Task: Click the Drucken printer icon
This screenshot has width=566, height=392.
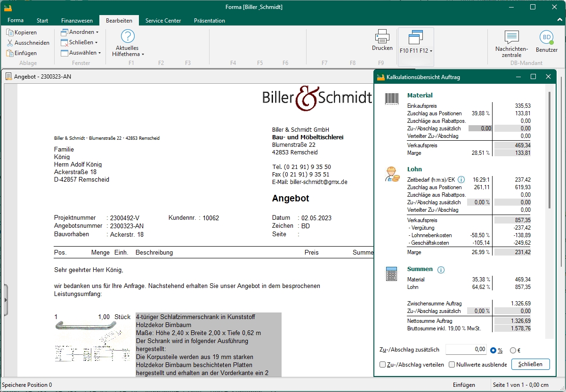Action: tap(382, 36)
